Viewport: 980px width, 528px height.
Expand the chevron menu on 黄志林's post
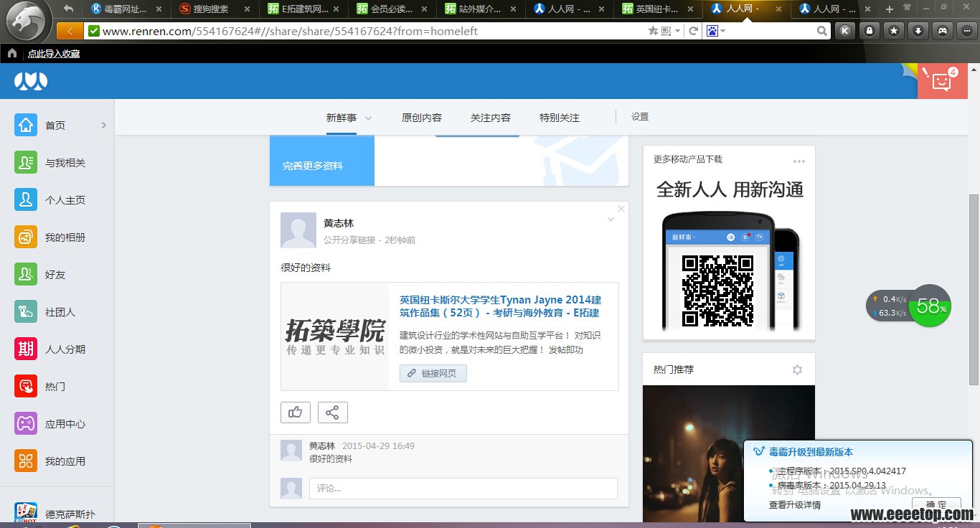(x=611, y=220)
